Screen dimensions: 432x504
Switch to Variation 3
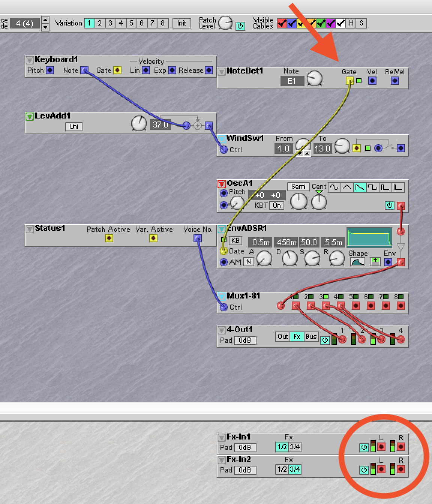(110, 23)
